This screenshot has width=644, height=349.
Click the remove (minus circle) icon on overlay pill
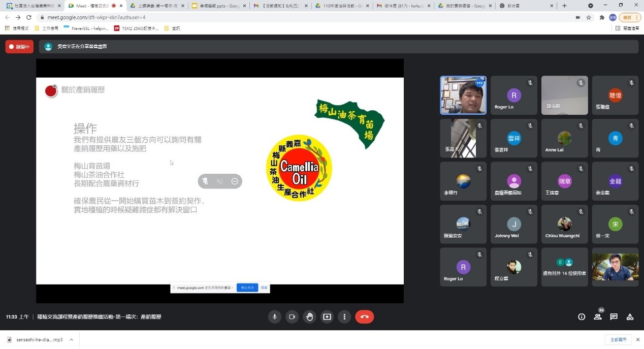pos(235,181)
